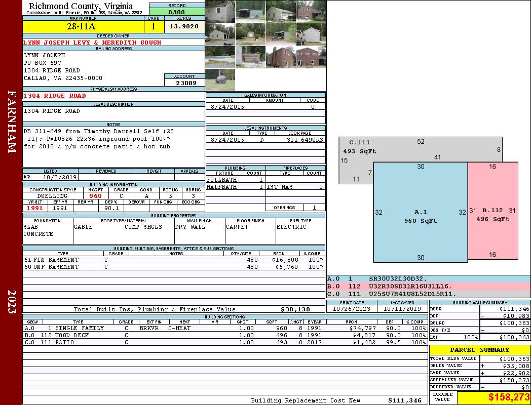Click the taxable value $158,273
Screen dimensions: 532x405
coord(493,398)
